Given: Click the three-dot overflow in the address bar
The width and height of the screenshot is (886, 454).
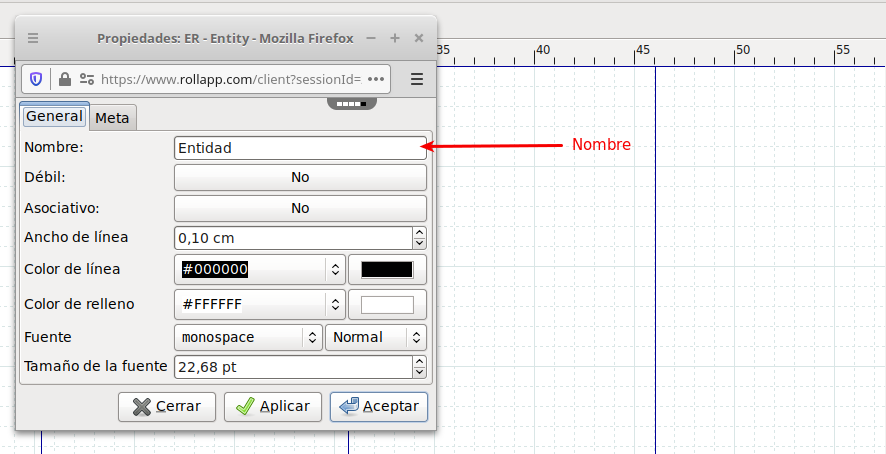Looking at the screenshot, I should coord(377,79).
